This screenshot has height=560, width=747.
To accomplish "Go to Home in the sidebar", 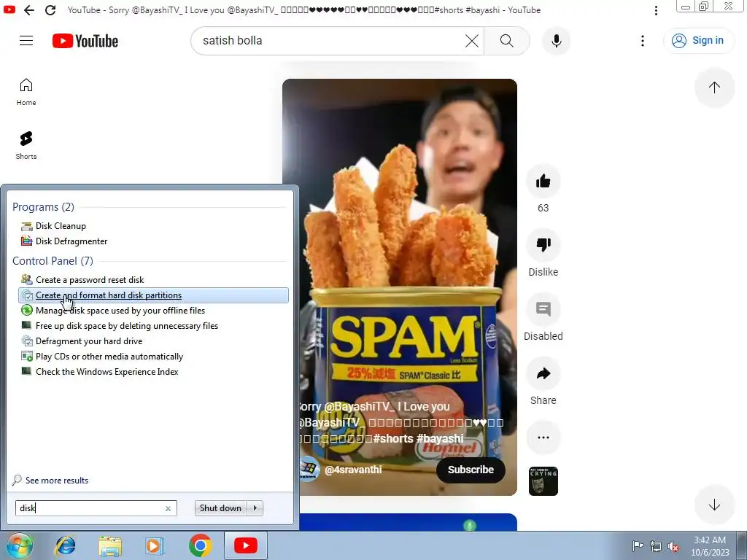I will [x=26, y=92].
